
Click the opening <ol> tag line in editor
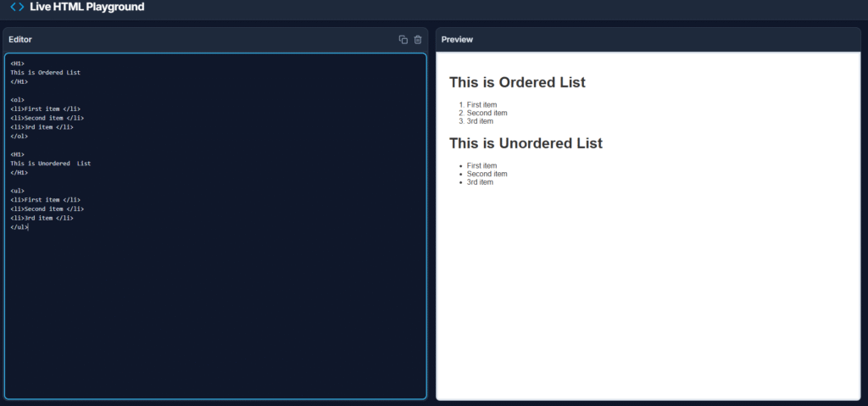pyautogui.click(x=18, y=100)
